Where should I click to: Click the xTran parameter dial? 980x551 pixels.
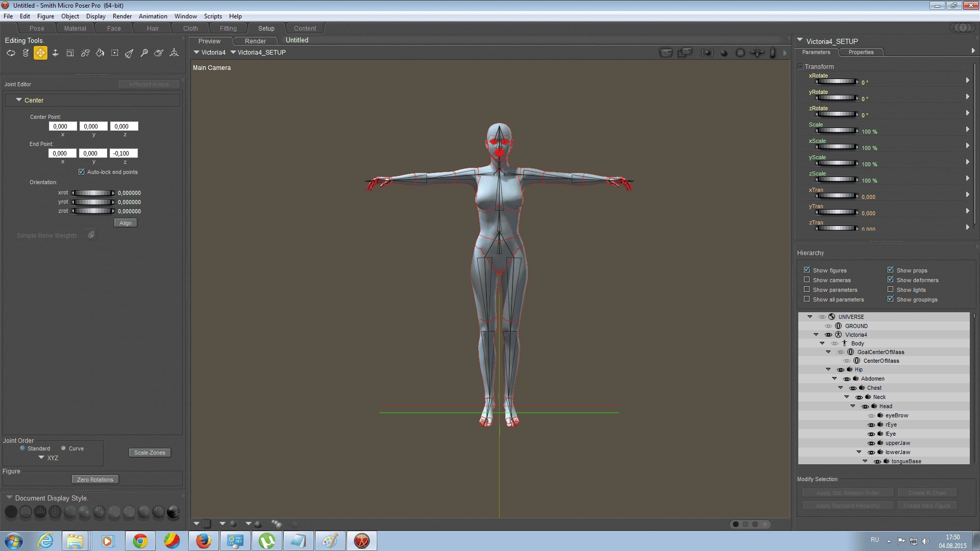(837, 196)
